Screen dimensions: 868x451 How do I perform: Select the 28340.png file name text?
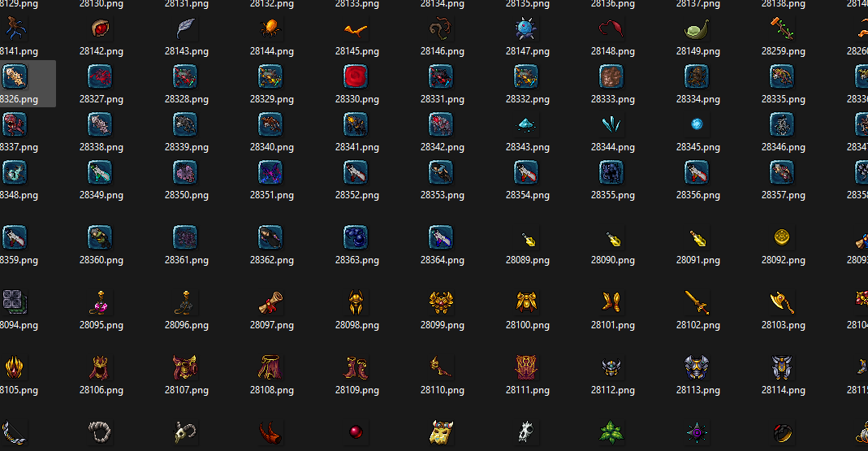[x=272, y=147]
